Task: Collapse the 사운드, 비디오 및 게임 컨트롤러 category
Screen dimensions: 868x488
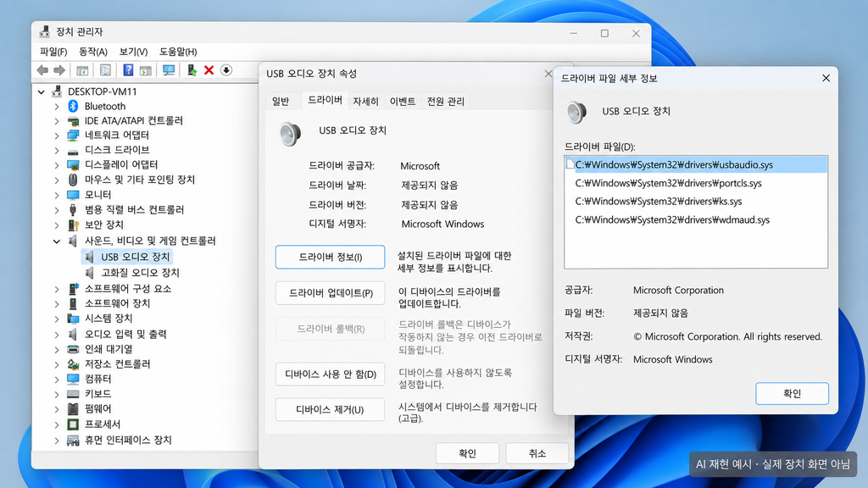Action: point(57,241)
